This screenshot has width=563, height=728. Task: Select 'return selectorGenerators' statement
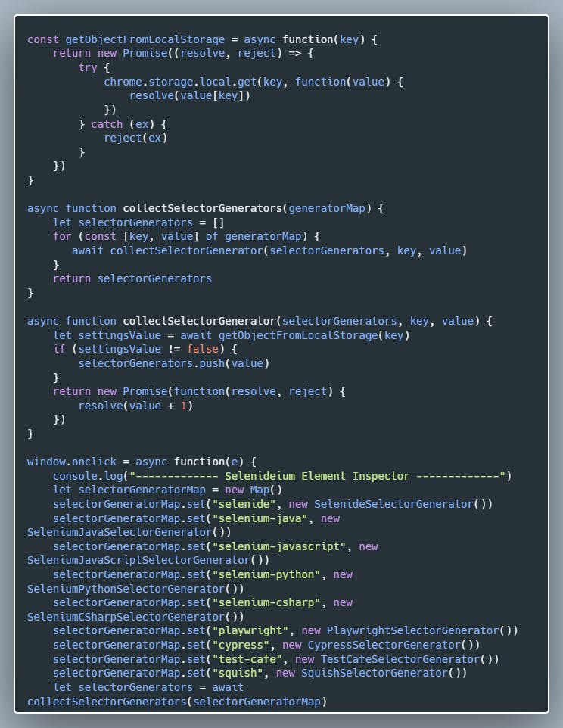[x=132, y=278]
